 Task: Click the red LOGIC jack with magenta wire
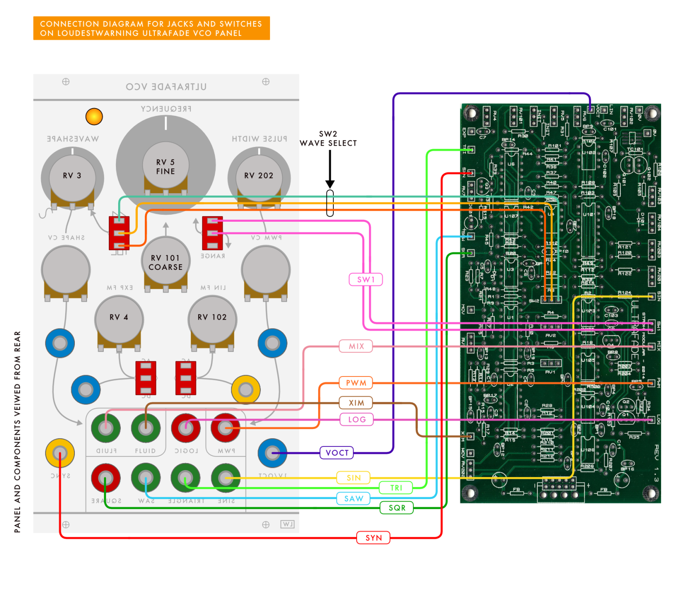(x=185, y=428)
